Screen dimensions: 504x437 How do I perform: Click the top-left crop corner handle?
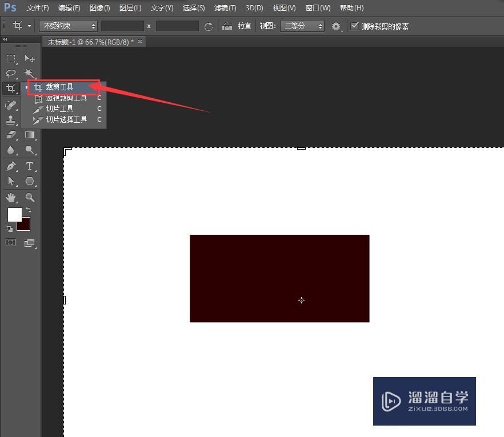67,151
